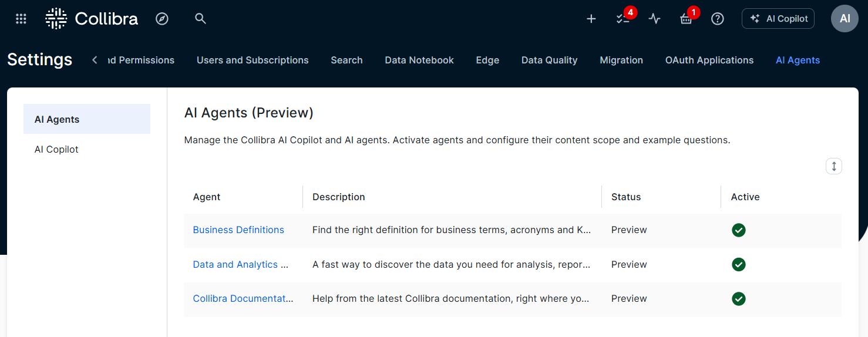Open the compass browse icon

pyautogui.click(x=162, y=19)
